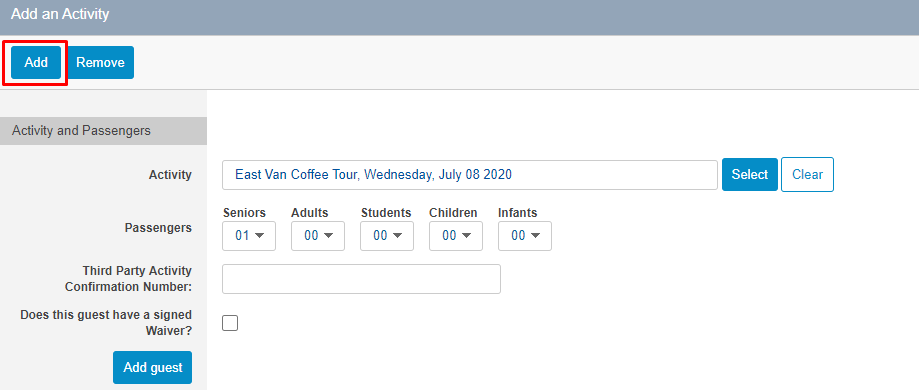Click the Passengers row label
The width and height of the screenshot is (919, 390).
coord(158,228)
